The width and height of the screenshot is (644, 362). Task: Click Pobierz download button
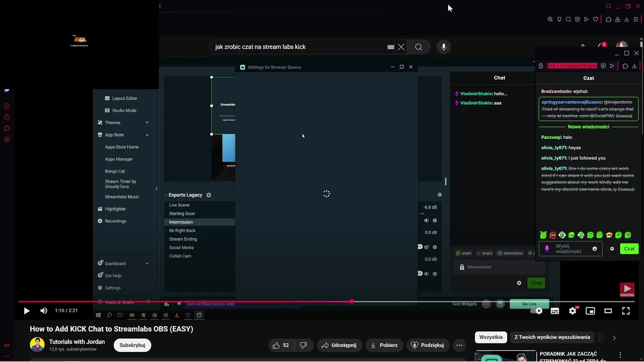click(x=384, y=345)
